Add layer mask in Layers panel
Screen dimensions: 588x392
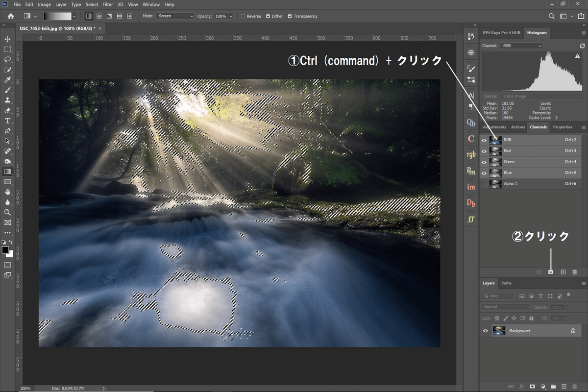pos(532,387)
